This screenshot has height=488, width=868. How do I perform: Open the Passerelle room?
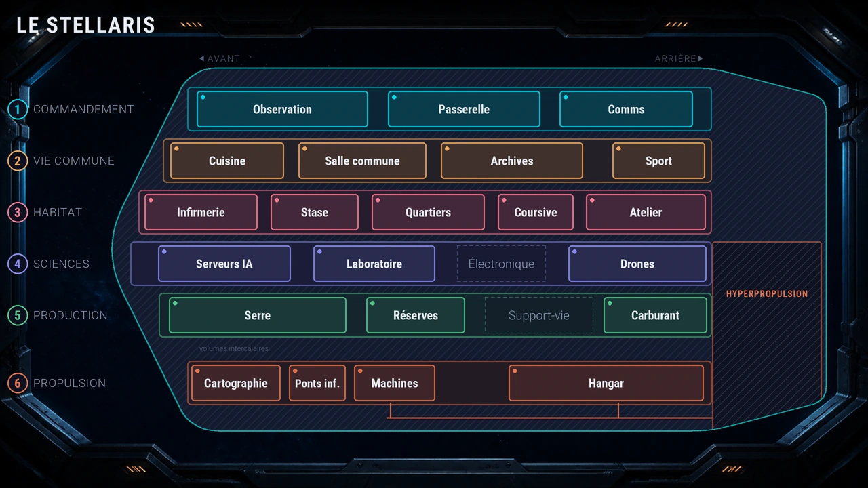pyautogui.click(x=464, y=109)
